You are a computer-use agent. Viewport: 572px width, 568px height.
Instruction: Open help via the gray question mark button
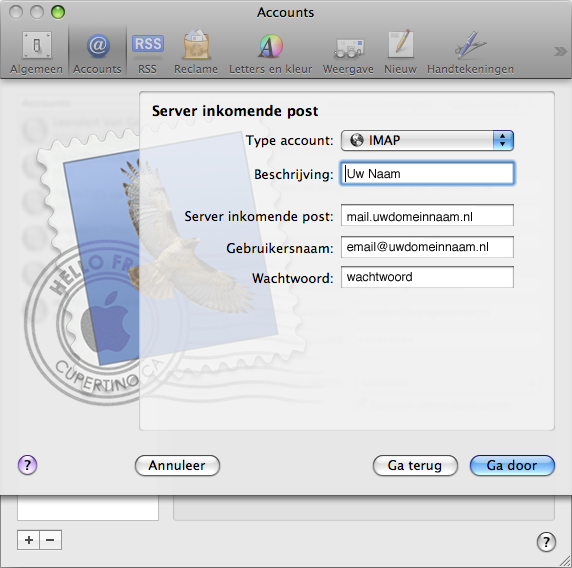(546, 542)
